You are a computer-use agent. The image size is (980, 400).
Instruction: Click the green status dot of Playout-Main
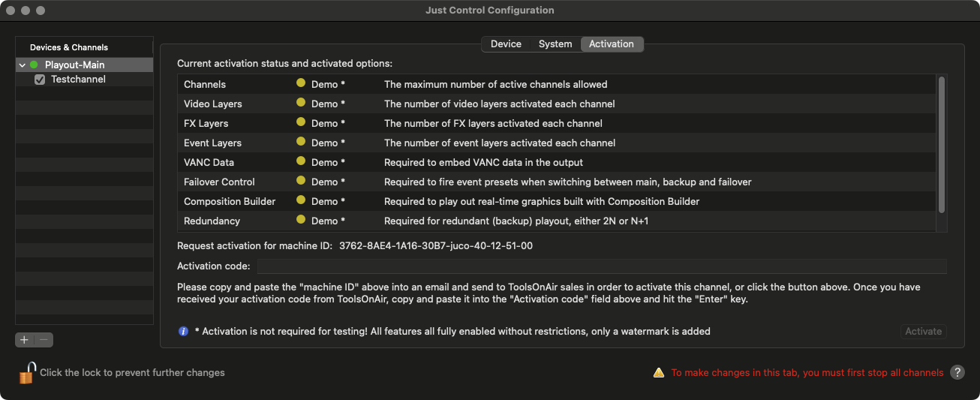click(x=34, y=65)
